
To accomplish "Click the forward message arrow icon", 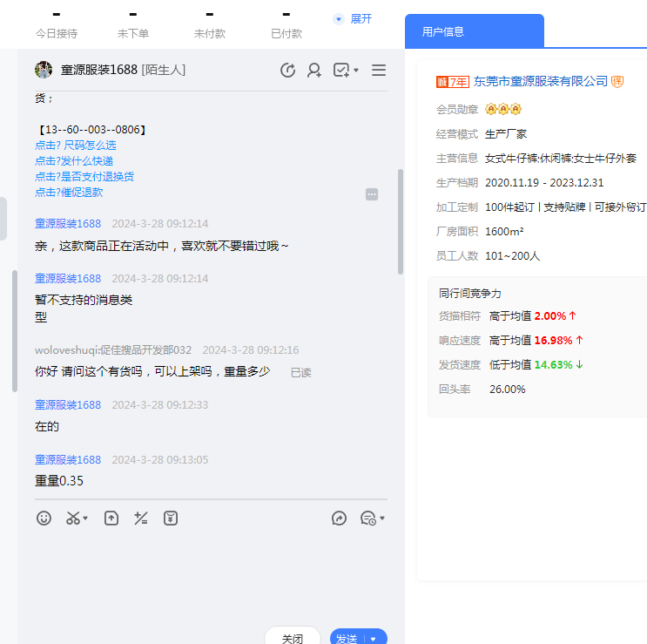I will tap(340, 518).
